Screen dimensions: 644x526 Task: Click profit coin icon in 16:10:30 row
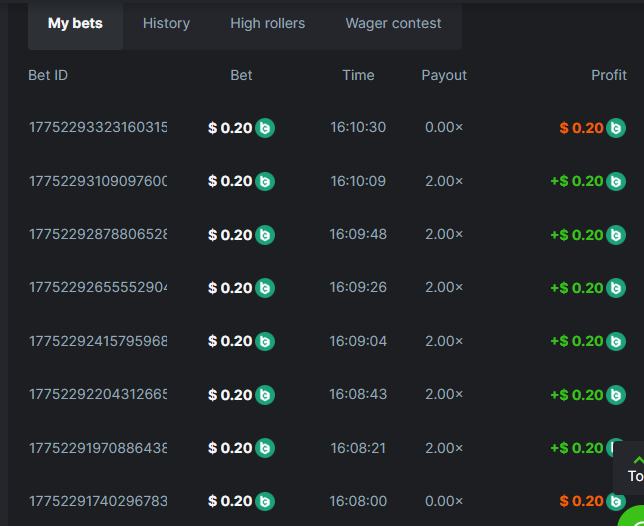[x=616, y=128]
